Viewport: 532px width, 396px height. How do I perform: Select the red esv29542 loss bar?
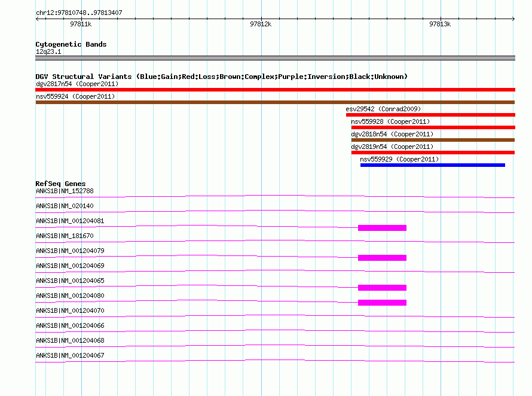tap(430, 115)
